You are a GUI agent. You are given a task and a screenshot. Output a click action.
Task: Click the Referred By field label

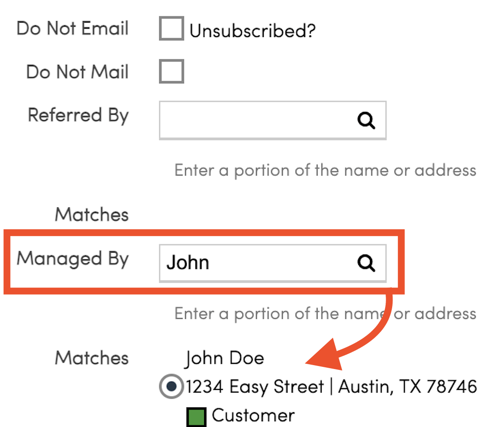[78, 115]
